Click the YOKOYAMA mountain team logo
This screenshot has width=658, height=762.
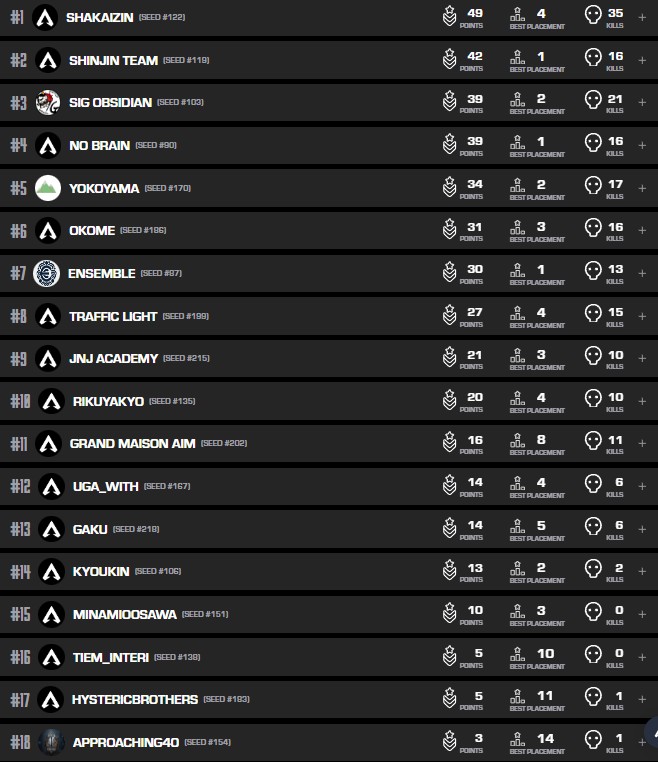tap(48, 188)
